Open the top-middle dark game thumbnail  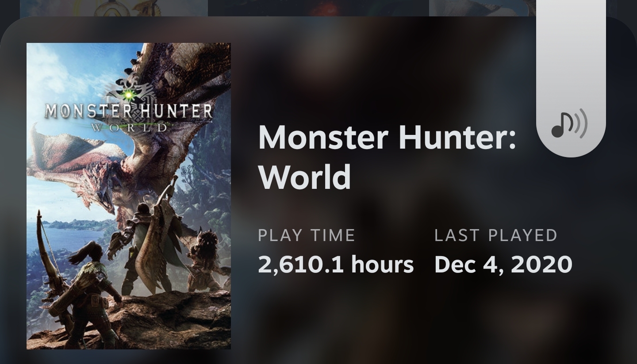coord(318,8)
